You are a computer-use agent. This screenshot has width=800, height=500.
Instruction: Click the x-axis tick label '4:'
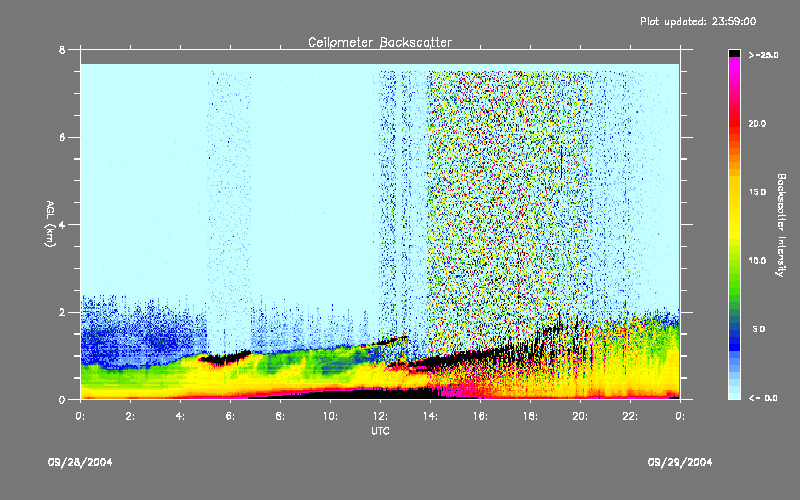pos(181,416)
